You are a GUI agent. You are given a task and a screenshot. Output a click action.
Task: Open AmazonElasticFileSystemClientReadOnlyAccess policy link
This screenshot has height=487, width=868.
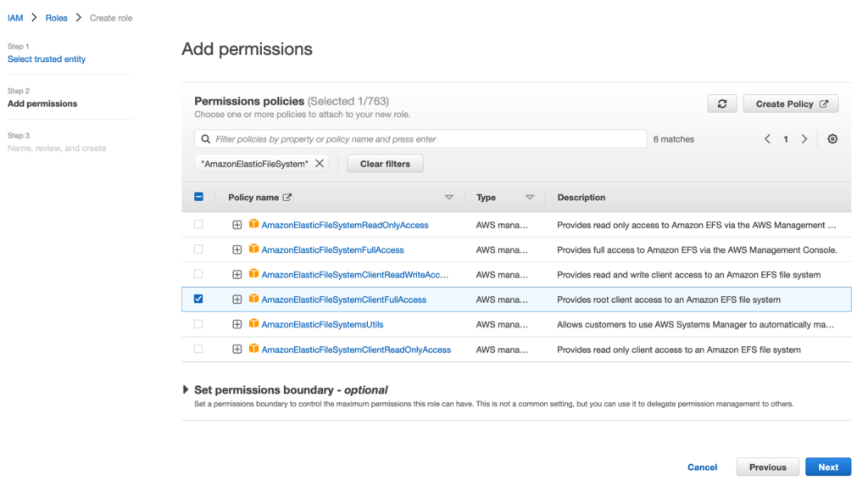pyautogui.click(x=356, y=350)
